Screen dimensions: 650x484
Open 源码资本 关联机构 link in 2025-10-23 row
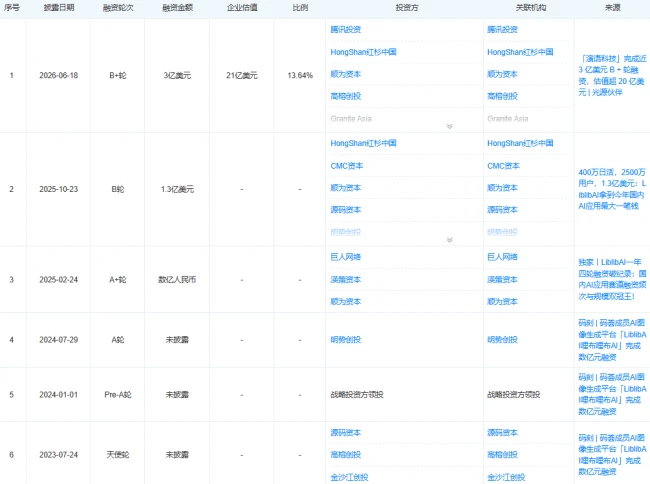502,210
